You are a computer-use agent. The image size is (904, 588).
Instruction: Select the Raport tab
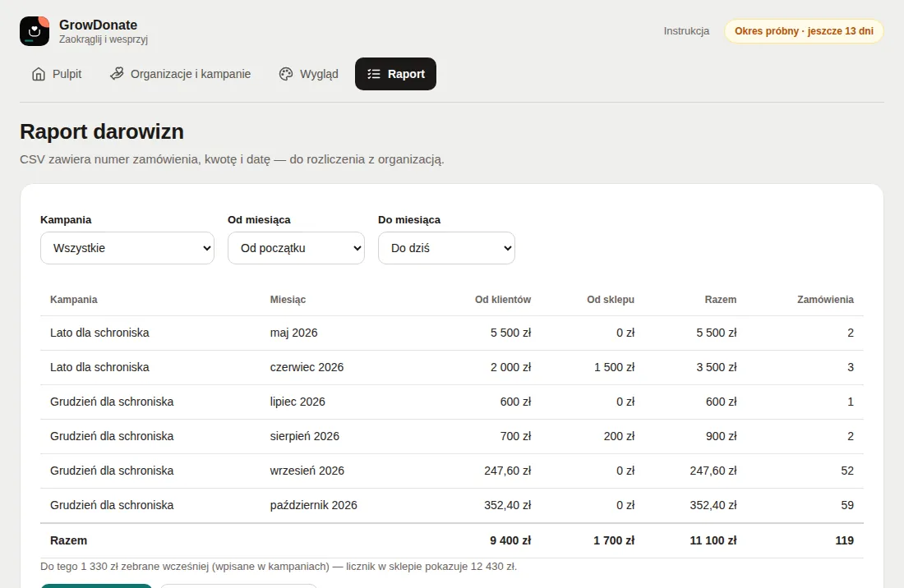(x=395, y=74)
